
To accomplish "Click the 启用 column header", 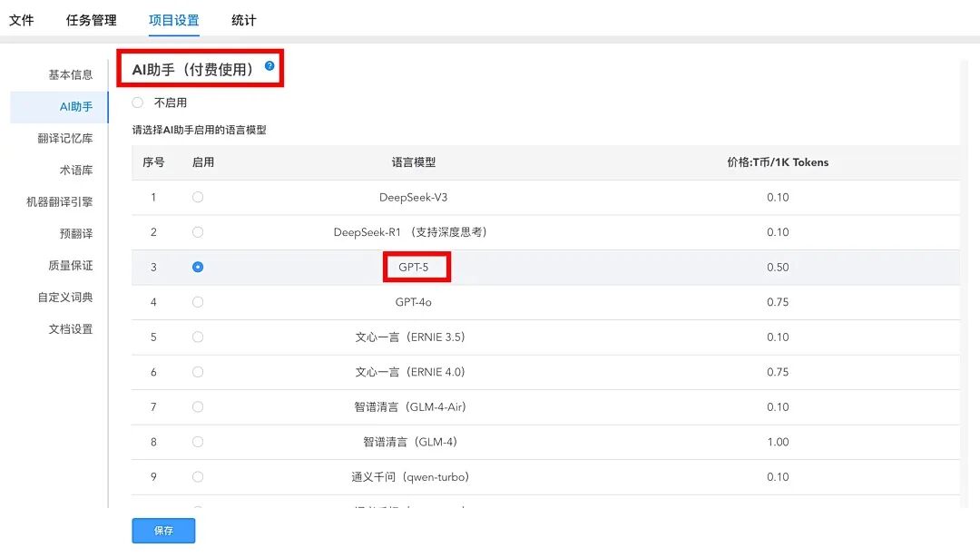I will 203,162.
